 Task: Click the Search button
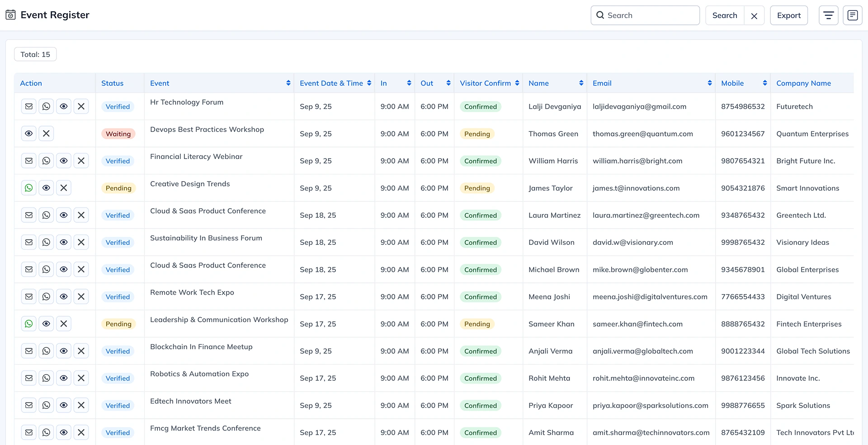[x=724, y=15]
